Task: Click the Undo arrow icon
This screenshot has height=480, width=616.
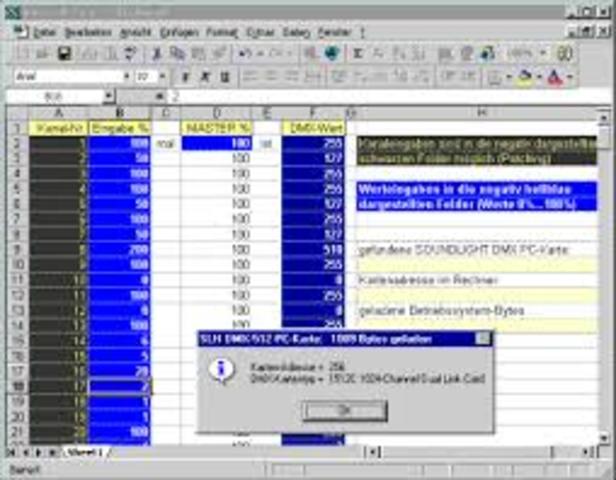Action: click(x=245, y=53)
